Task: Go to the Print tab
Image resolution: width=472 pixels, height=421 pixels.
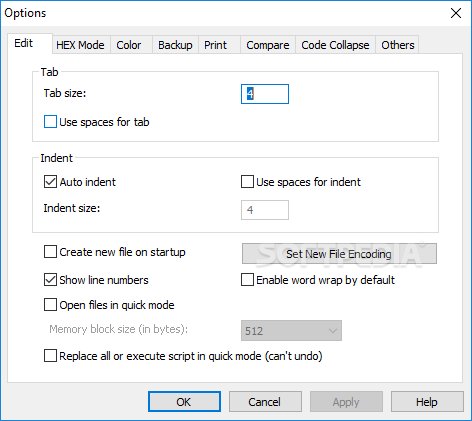Action: pos(216,45)
